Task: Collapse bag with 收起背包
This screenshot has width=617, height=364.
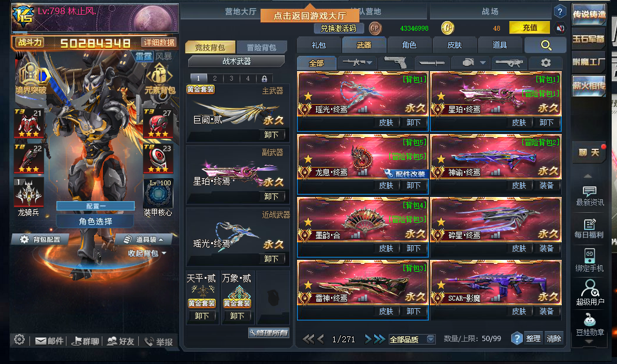Action: 146,253
